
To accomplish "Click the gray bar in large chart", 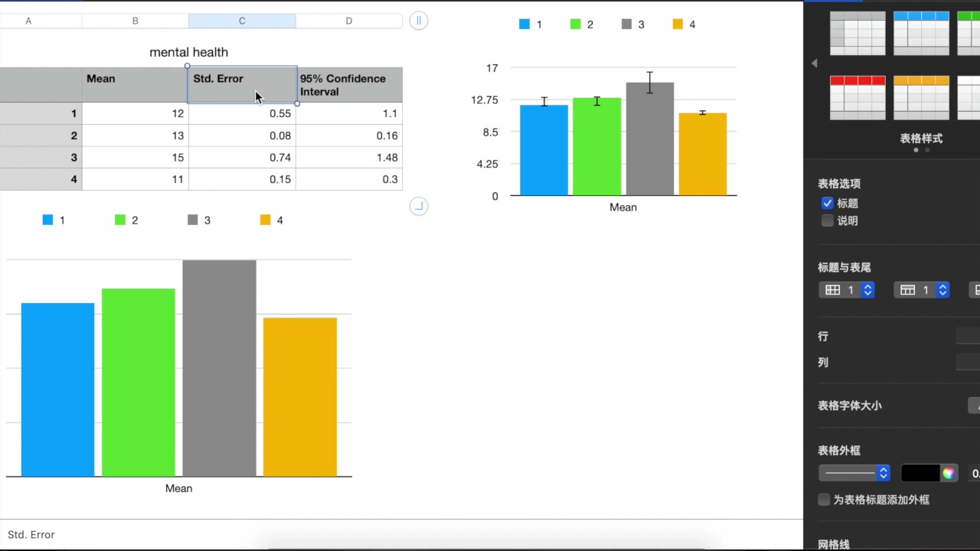I will [x=219, y=368].
